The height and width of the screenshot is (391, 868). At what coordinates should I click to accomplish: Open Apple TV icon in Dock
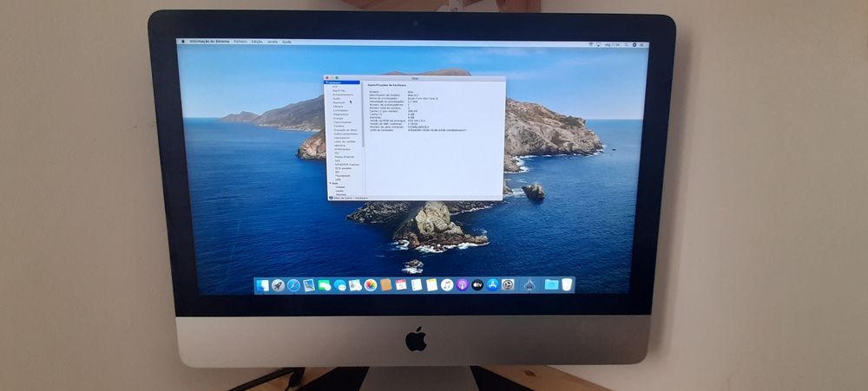[x=477, y=285]
